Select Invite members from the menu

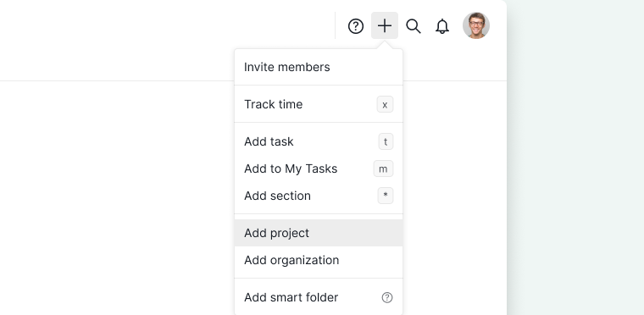[319, 67]
